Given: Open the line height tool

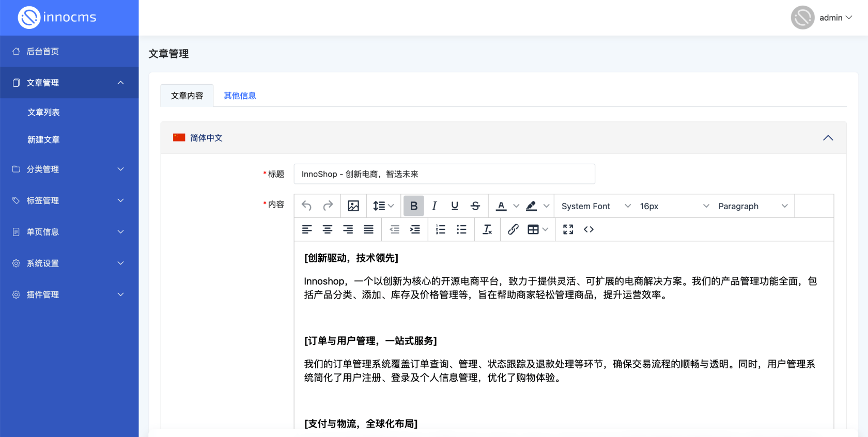Looking at the screenshot, I should pos(383,206).
